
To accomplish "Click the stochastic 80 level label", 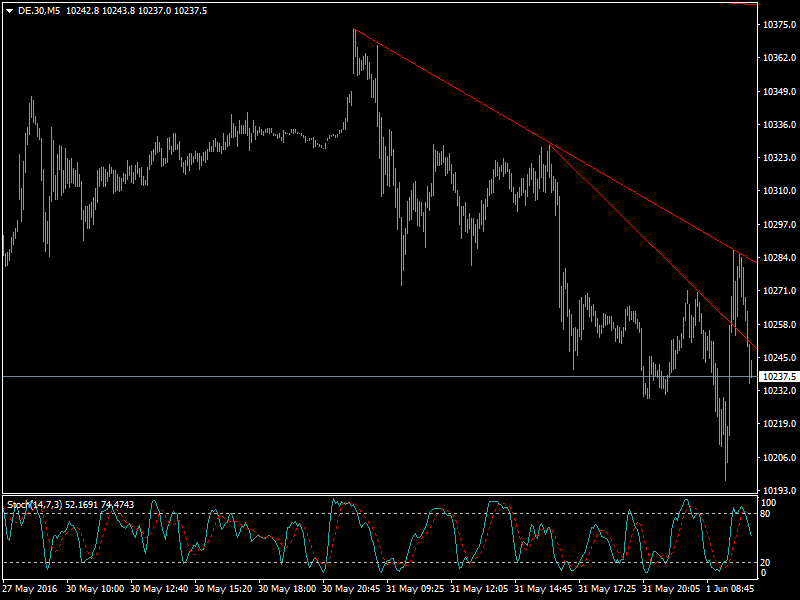I will [767, 514].
